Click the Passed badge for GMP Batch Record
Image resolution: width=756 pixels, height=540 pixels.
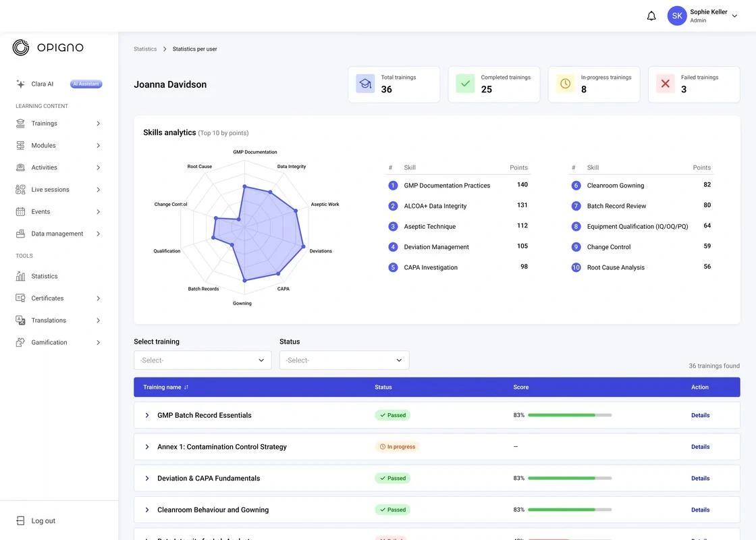coord(392,415)
